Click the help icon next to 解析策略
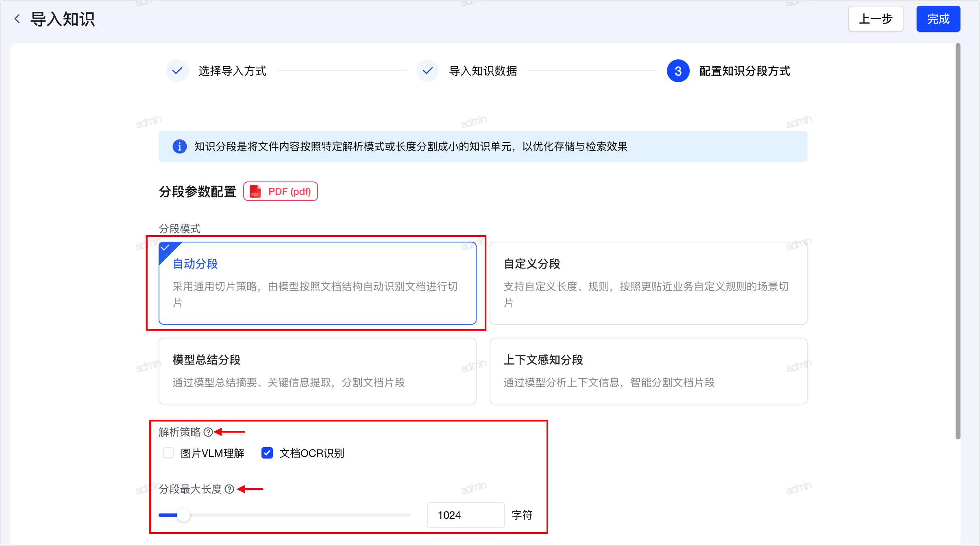The image size is (980, 546). click(x=208, y=432)
